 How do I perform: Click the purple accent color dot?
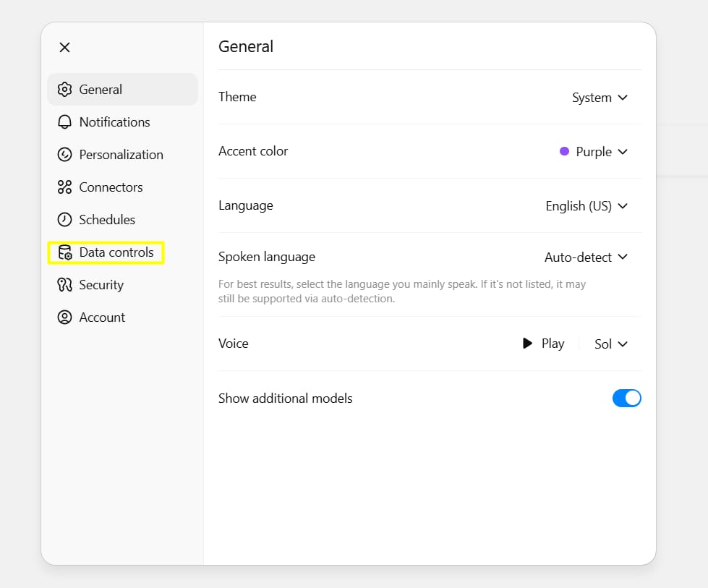pyautogui.click(x=564, y=152)
